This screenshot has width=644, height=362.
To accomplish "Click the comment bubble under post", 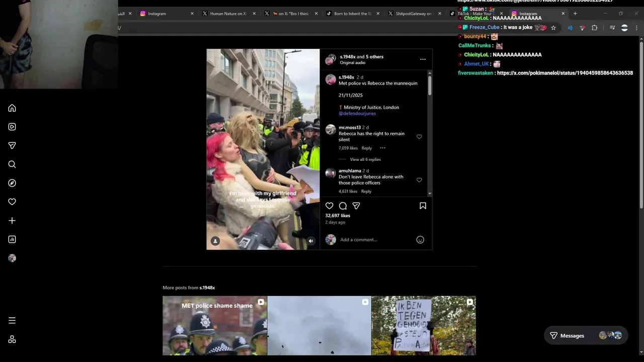I will point(343,206).
